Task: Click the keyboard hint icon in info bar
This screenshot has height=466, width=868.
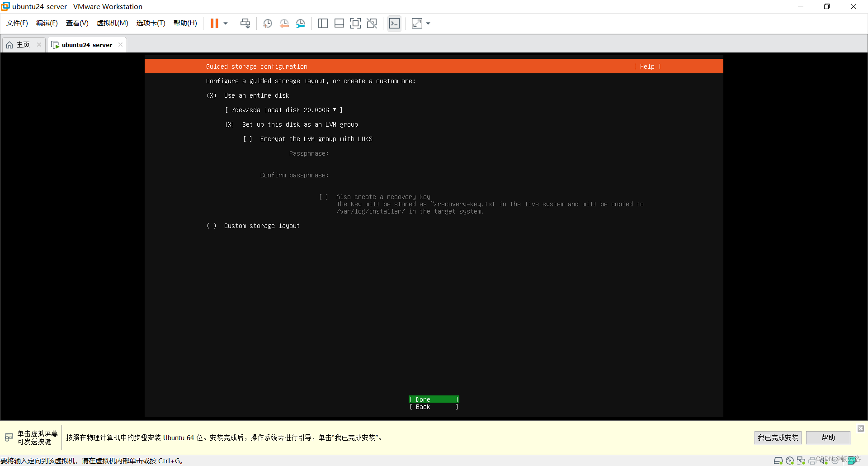Action: coord(9,437)
